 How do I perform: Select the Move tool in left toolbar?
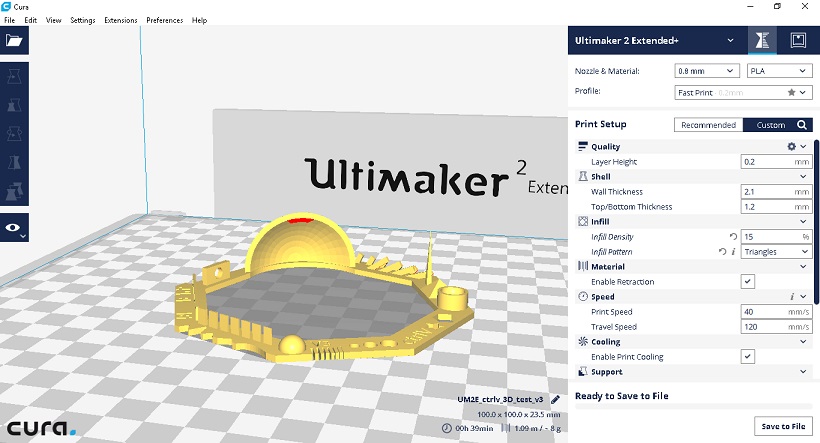(14, 76)
